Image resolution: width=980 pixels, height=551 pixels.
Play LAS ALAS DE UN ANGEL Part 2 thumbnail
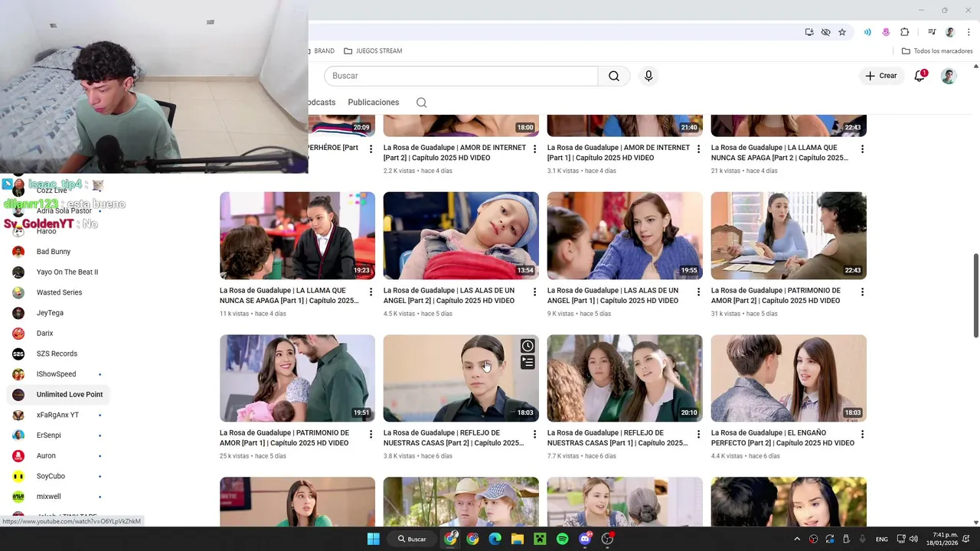coord(461,236)
